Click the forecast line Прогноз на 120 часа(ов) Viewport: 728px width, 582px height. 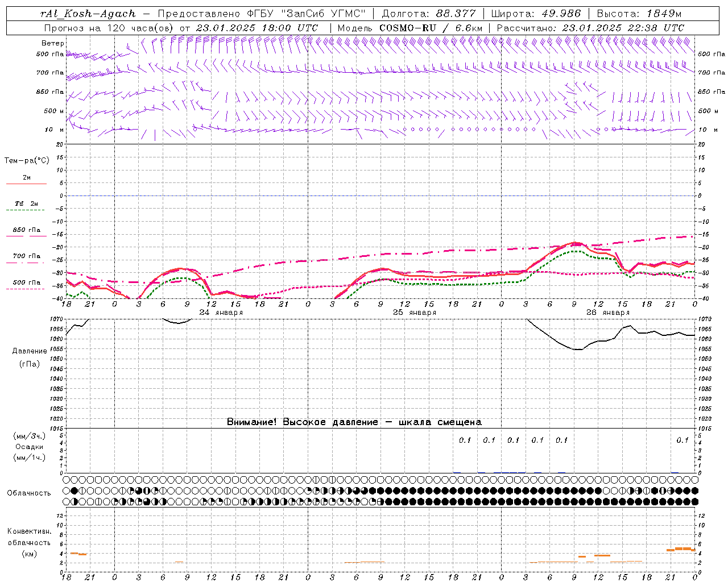(x=110, y=28)
